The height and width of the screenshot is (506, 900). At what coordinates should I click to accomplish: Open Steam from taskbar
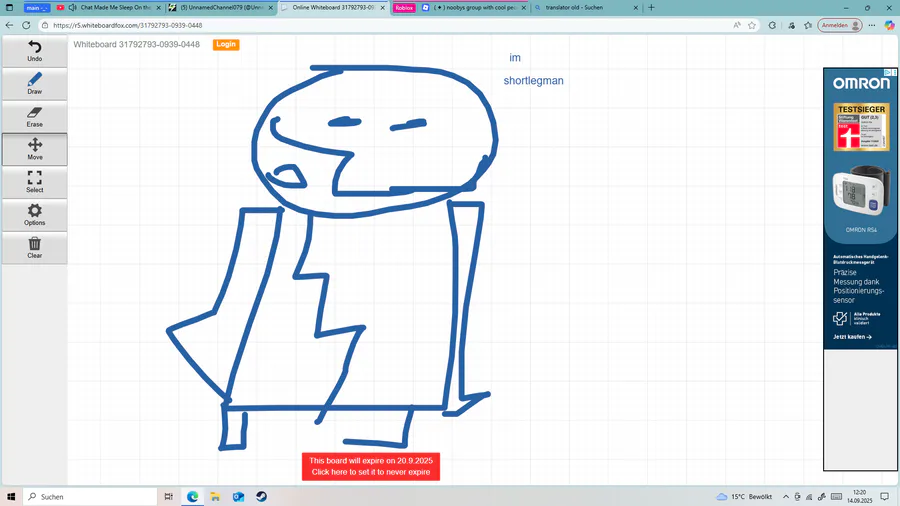261,496
